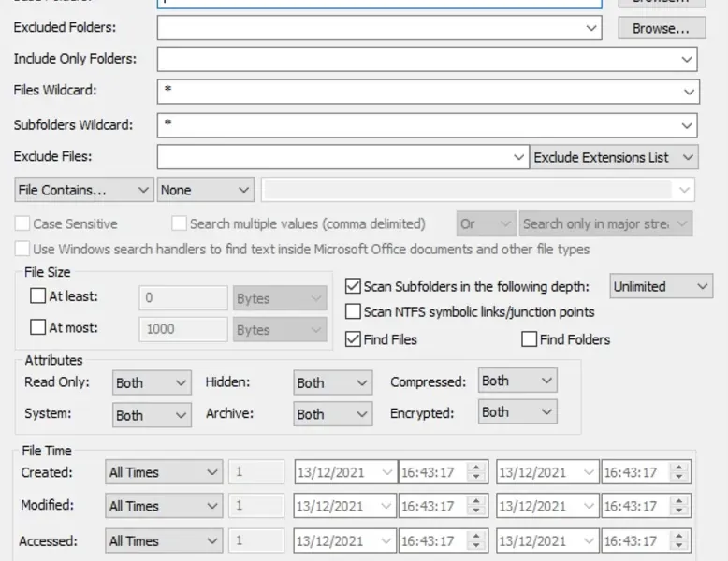Open the File Contains dropdown
The height and width of the screenshot is (561, 728).
pyautogui.click(x=84, y=190)
